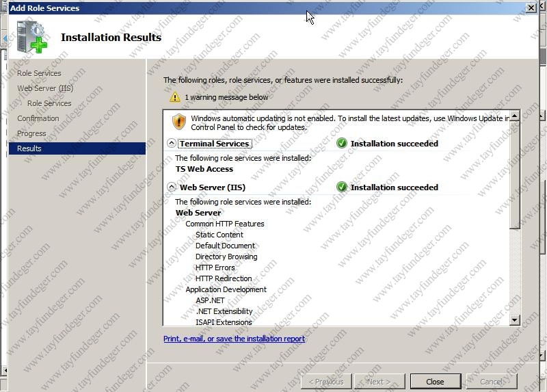Viewport: 547px width, 392px height.
Task: Click the Directory Browsing entry
Action: tap(226, 257)
